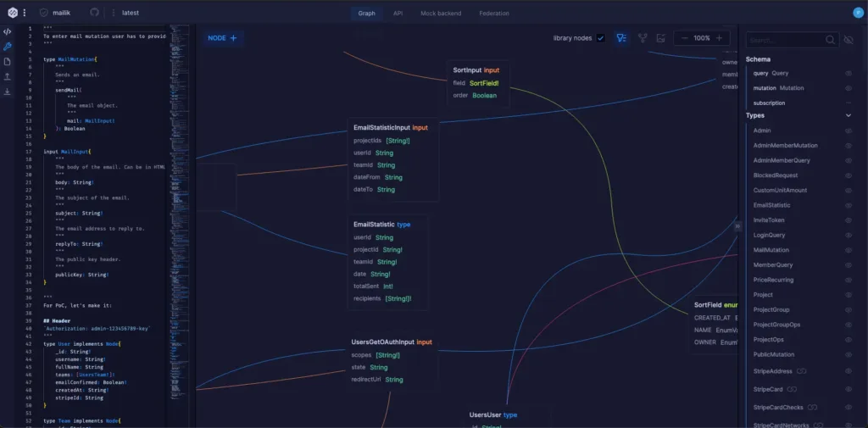Click code line 'type MailMutation{'
The height and width of the screenshot is (428, 868).
pos(70,58)
